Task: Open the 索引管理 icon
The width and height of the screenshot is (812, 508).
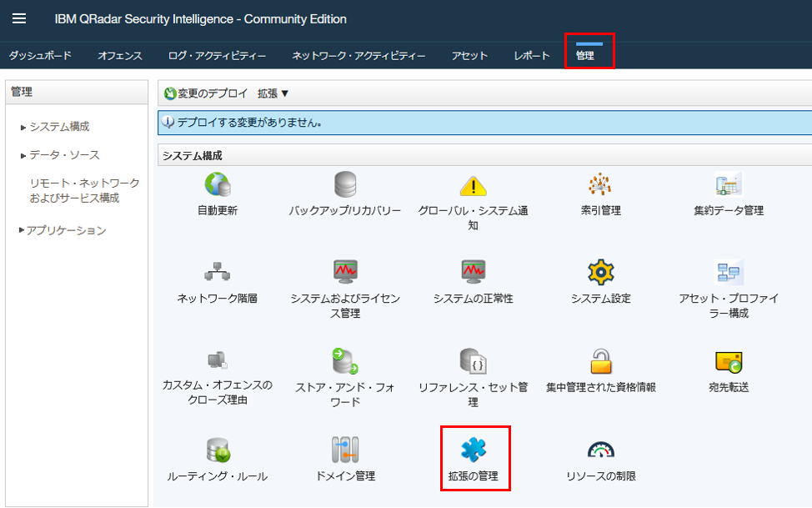Action: (x=600, y=184)
